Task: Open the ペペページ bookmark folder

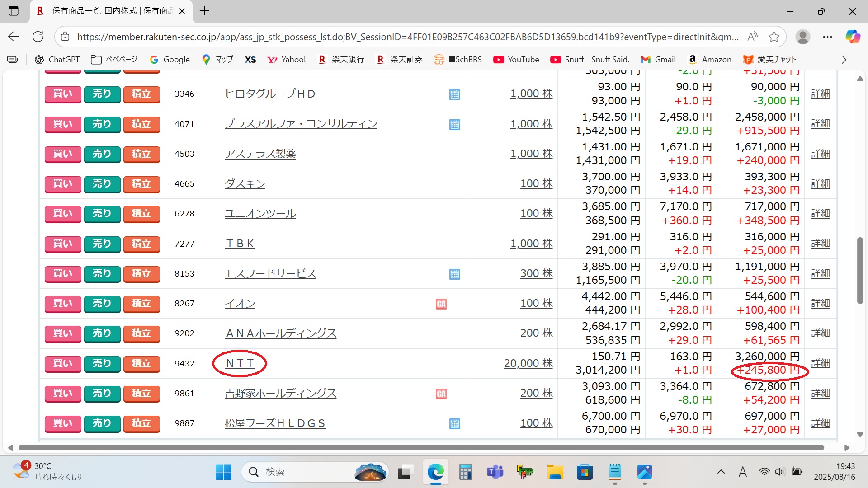Action: pos(114,60)
